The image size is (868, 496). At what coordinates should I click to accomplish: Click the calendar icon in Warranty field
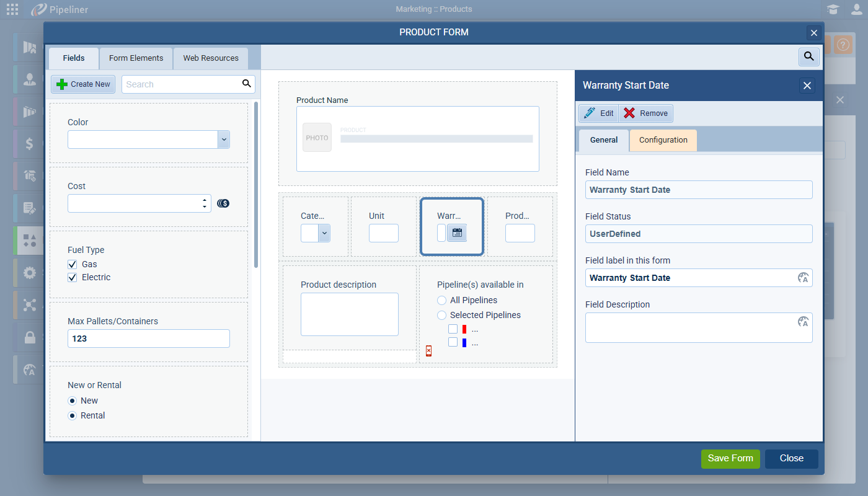457,233
